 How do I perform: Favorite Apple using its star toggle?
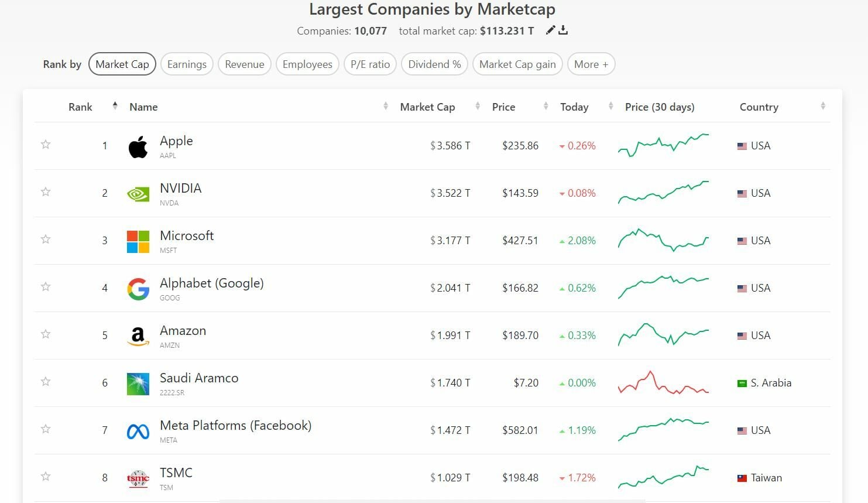[46, 145]
